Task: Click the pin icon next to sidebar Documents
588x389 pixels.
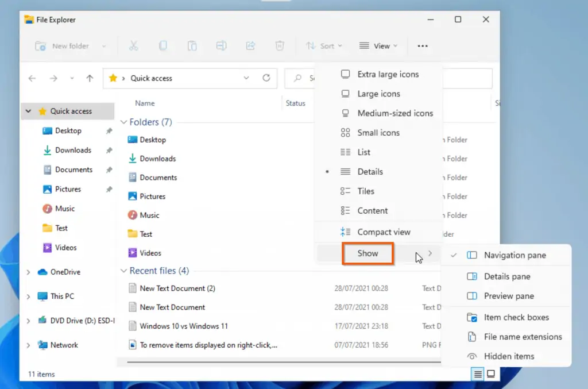Action: click(109, 170)
